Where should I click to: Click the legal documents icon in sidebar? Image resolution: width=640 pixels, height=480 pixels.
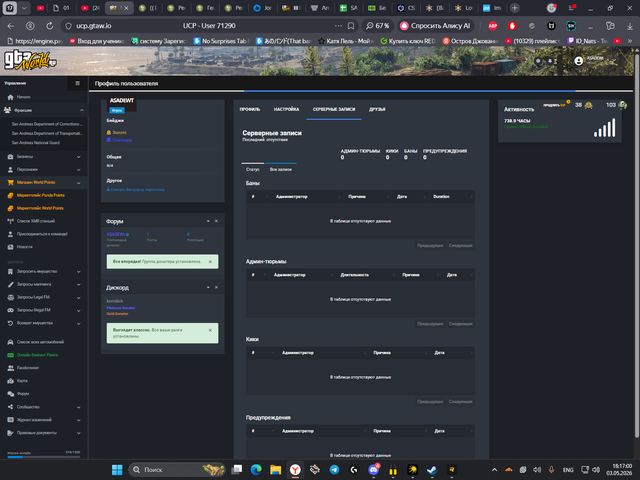(x=11, y=433)
